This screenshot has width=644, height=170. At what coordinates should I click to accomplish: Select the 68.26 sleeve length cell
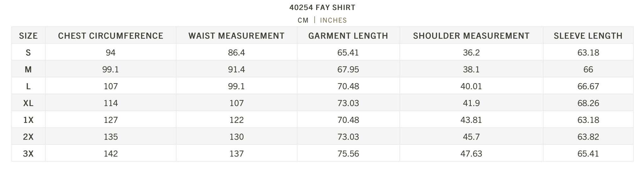(x=588, y=103)
